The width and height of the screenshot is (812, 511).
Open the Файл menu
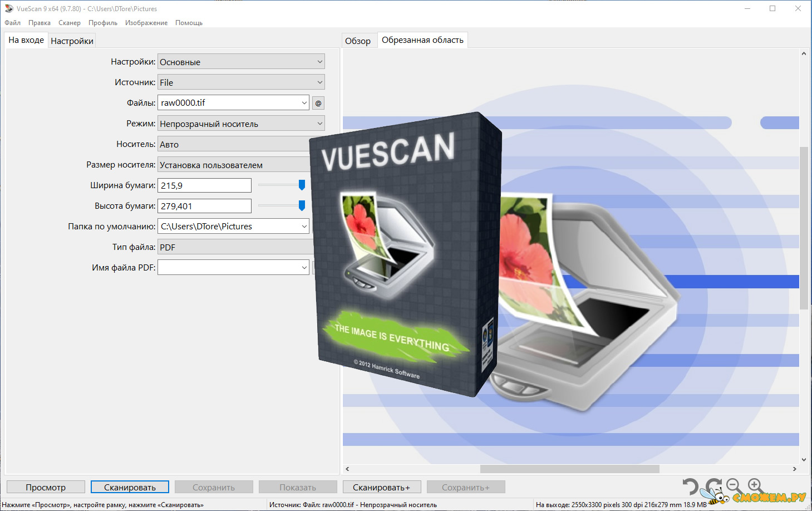point(13,23)
